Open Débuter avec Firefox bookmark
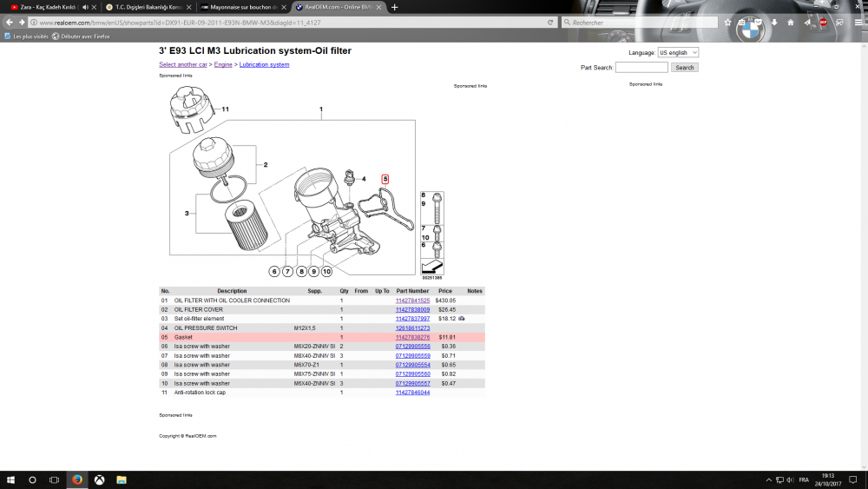Viewport: 868px width, 489px height. pos(81,36)
